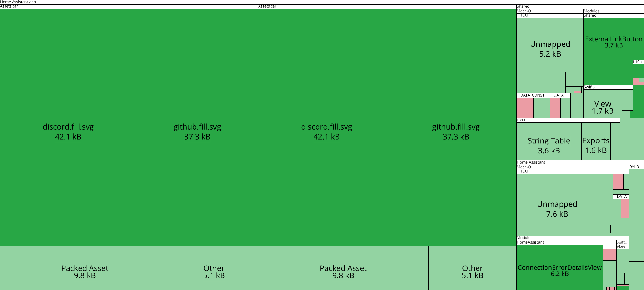This screenshot has width=644, height=290.
Task: Click the View 1.7 kB cell
Action: point(603,104)
